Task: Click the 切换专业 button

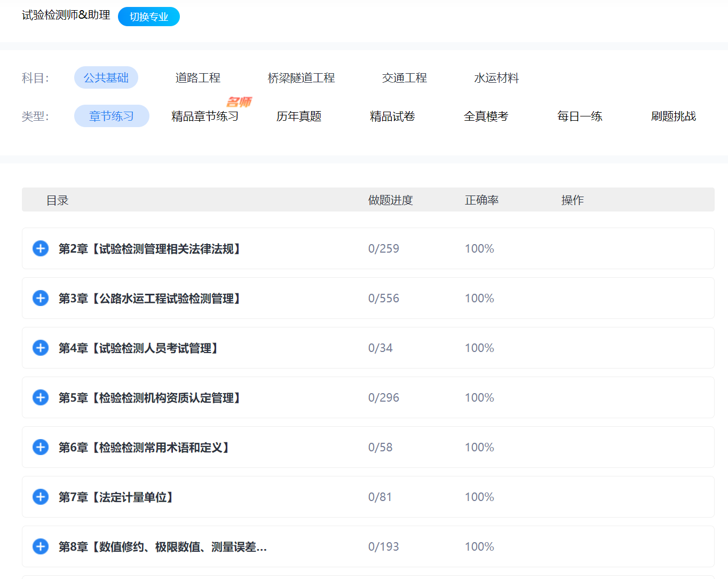Action: click(x=149, y=17)
